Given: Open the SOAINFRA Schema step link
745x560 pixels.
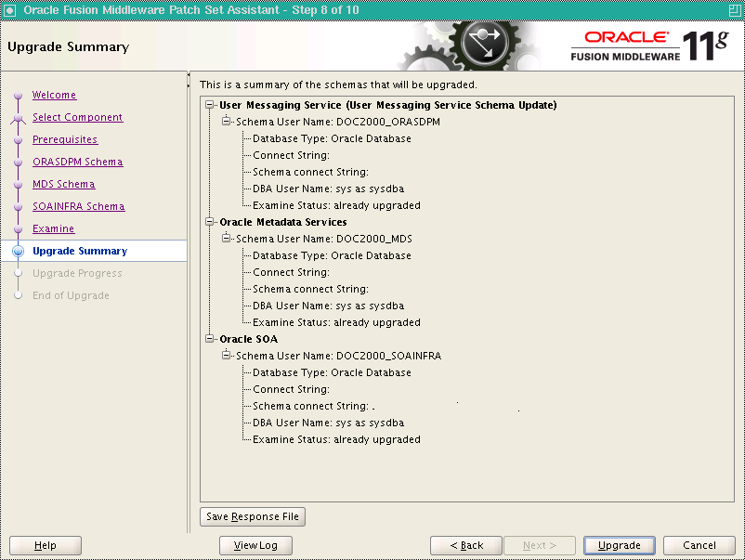Looking at the screenshot, I should [x=79, y=206].
